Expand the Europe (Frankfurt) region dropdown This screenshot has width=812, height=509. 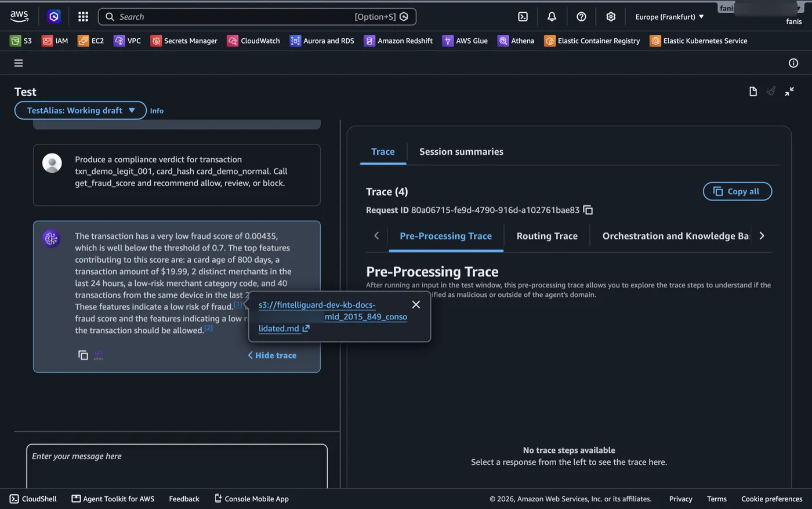(669, 17)
